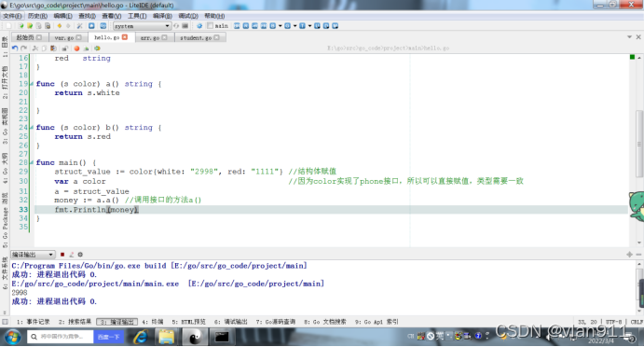Open the editor tab list dropdown arrow

[629, 37]
